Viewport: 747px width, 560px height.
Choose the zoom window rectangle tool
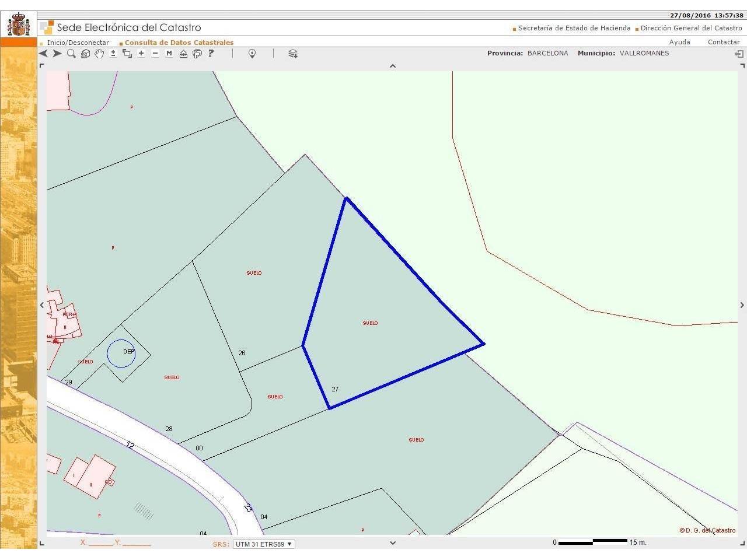click(x=127, y=54)
